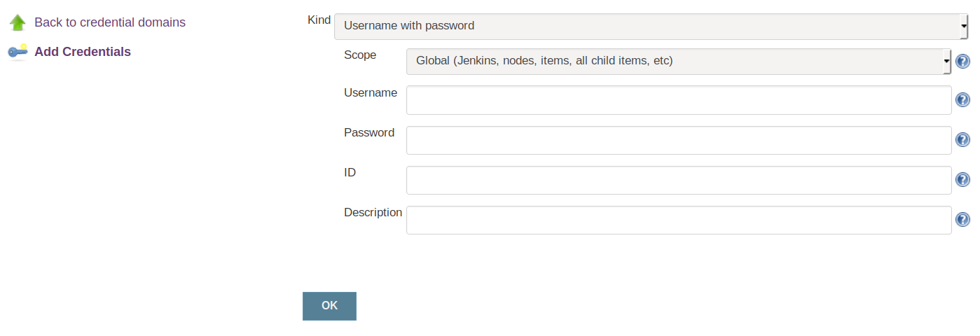Show help for the Description field
The width and height of the screenshot is (980, 336).
point(963,220)
